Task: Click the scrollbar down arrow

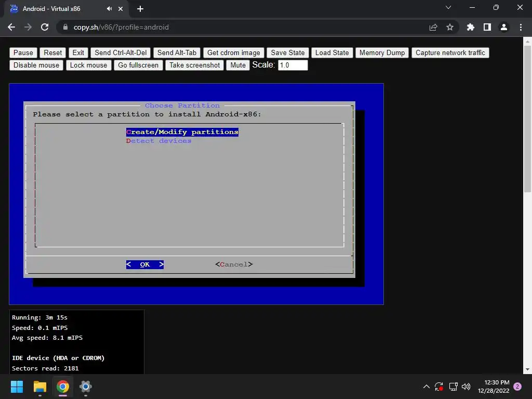Action: (x=527, y=369)
